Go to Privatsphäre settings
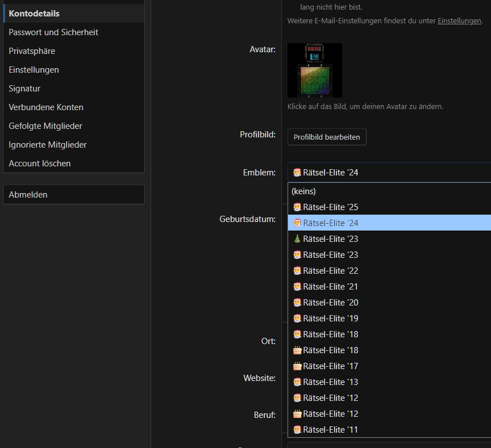Screen dimensions: 491x448 pos(74,51)
